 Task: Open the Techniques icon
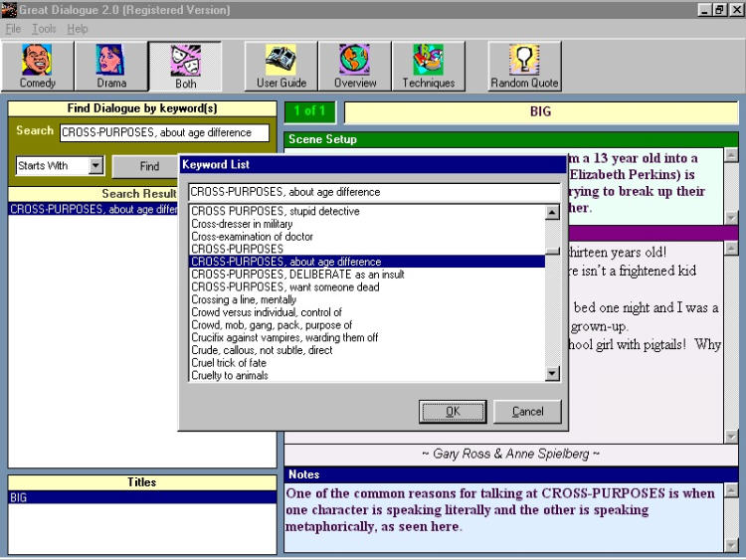pyautogui.click(x=428, y=66)
